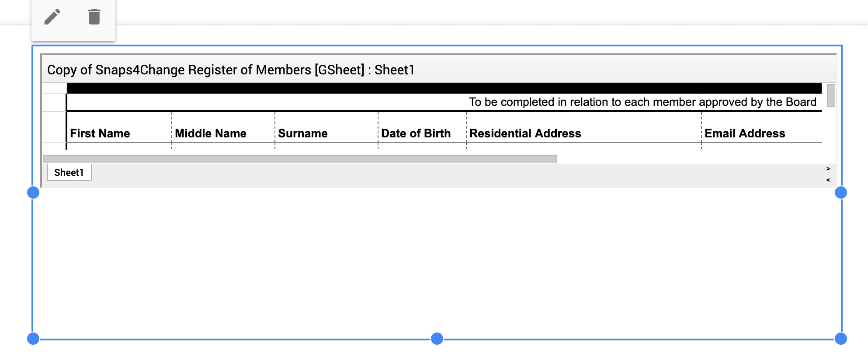Click the right-side middle resize handle
Screen dimensions: 868x357
(841, 192)
